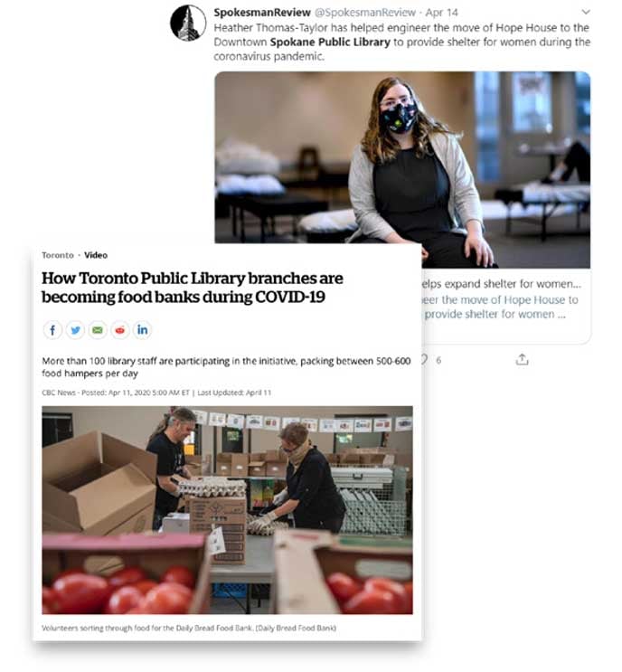
Task: Open the Toronto section link
Action: [x=58, y=255]
